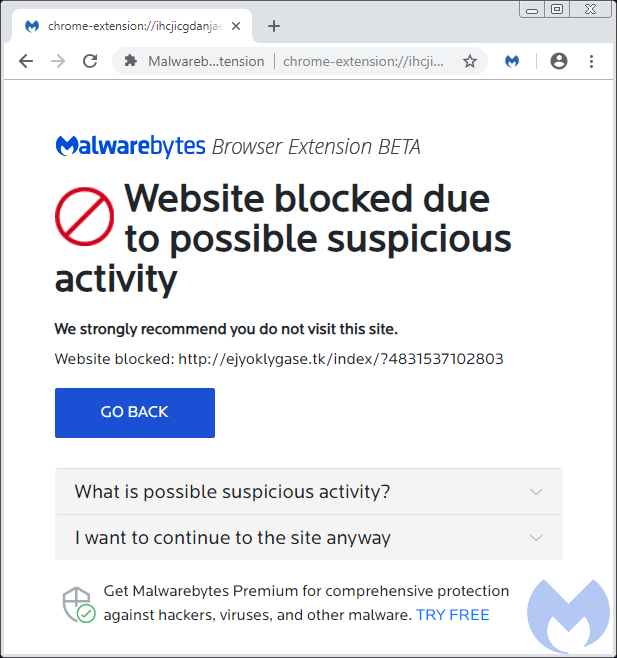Expand 'What is possible suspicious activity?'
The image size is (617, 658).
tap(232, 492)
